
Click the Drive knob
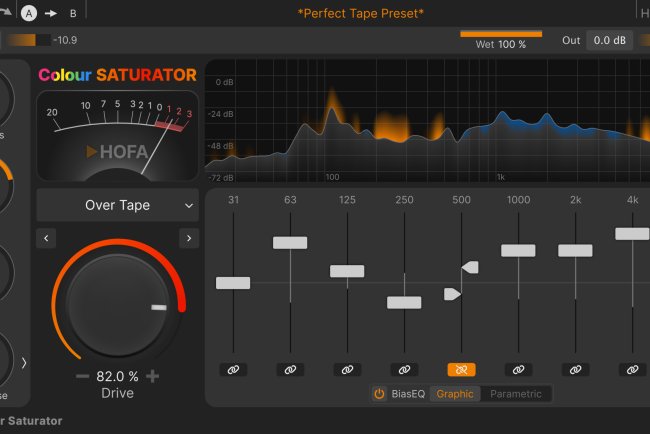click(x=118, y=305)
